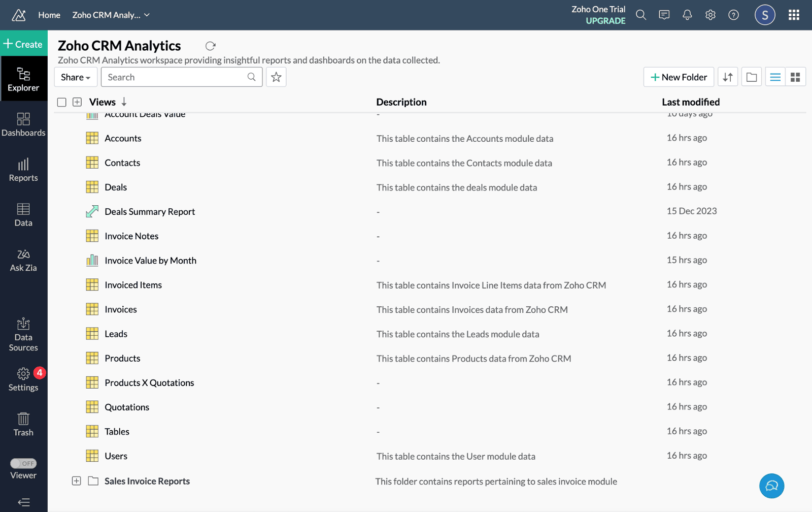Open the Leads table
Image resolution: width=812 pixels, height=512 pixels.
[116, 334]
